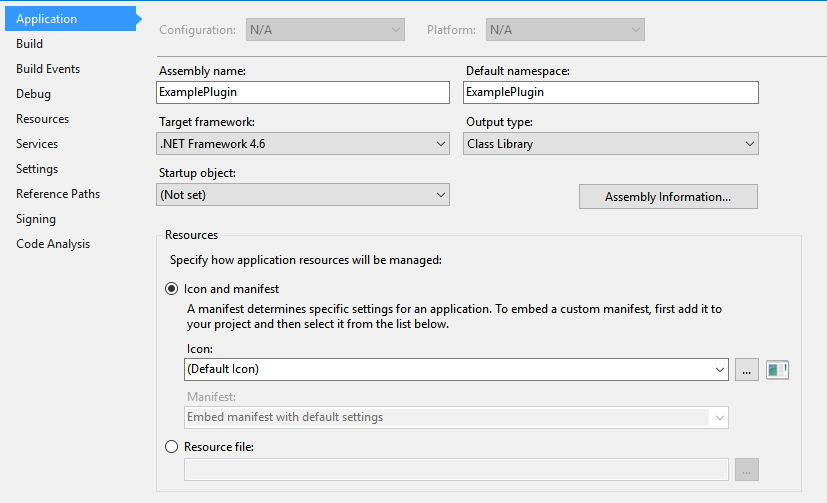Click the browse ellipsis button for Icon
Screen dimensions: 827x503
click(747, 369)
